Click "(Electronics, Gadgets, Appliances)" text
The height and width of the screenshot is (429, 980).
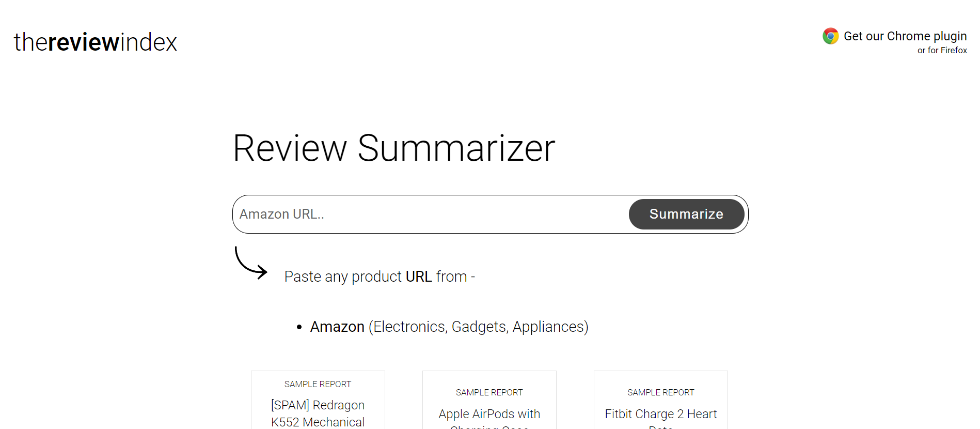click(479, 327)
